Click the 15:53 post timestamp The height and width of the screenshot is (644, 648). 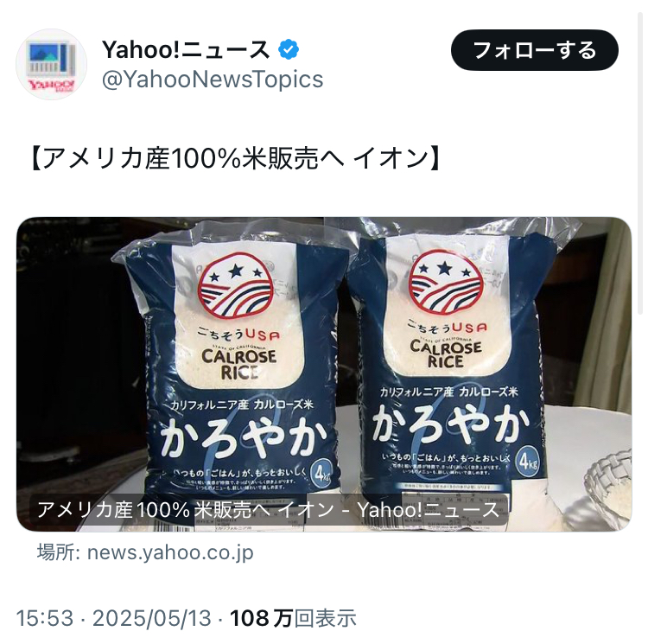pos(45,619)
